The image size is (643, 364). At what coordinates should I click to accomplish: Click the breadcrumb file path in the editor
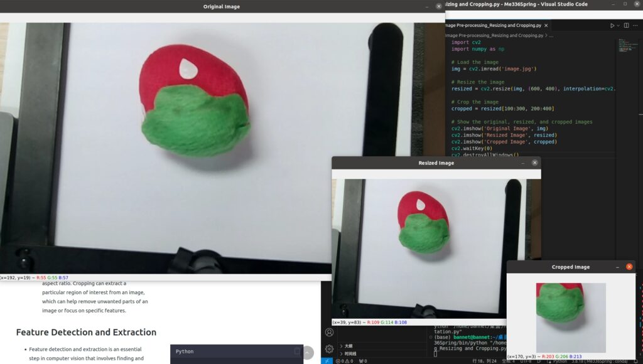click(494, 36)
